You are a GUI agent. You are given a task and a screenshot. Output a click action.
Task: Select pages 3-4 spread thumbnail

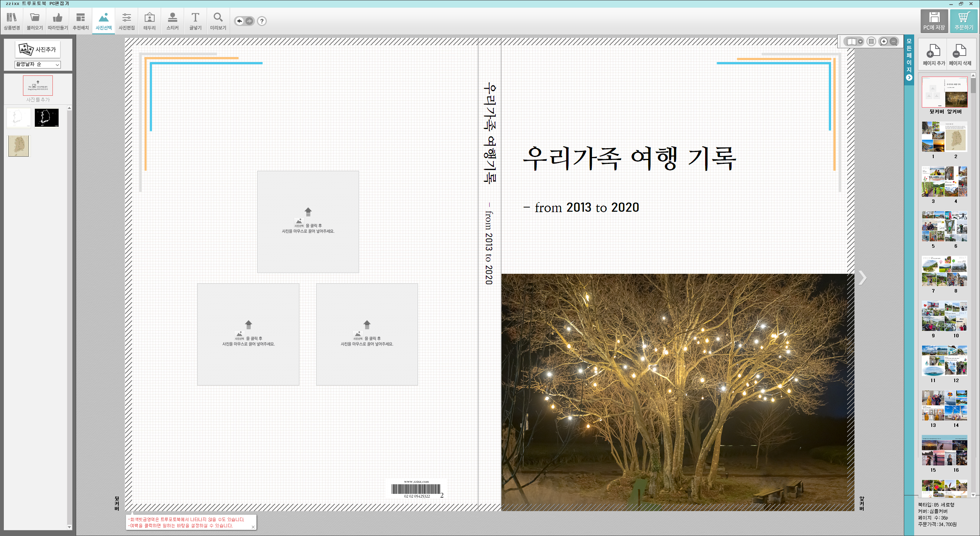click(944, 181)
